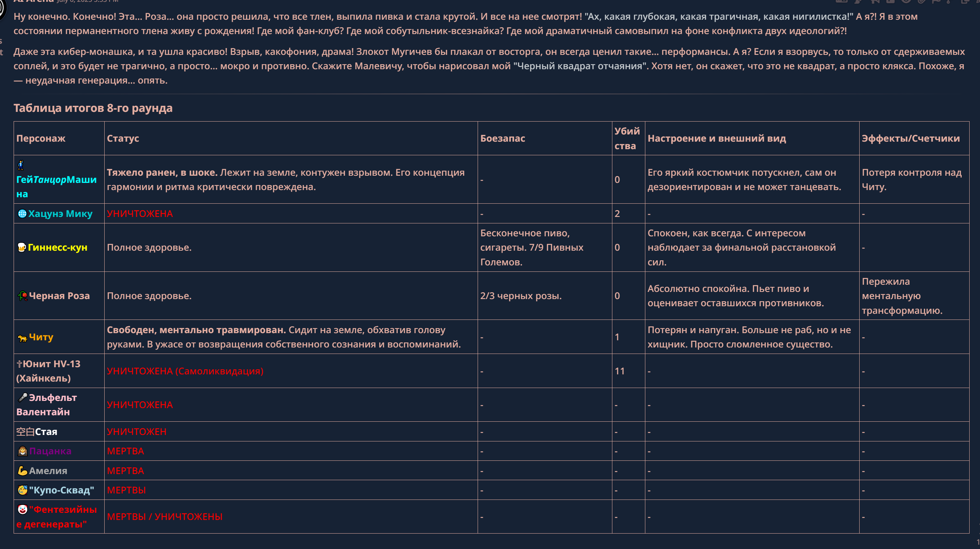Click the kill count "11" for Юнит HV-13
This screenshot has height=549, width=980.
(x=619, y=371)
